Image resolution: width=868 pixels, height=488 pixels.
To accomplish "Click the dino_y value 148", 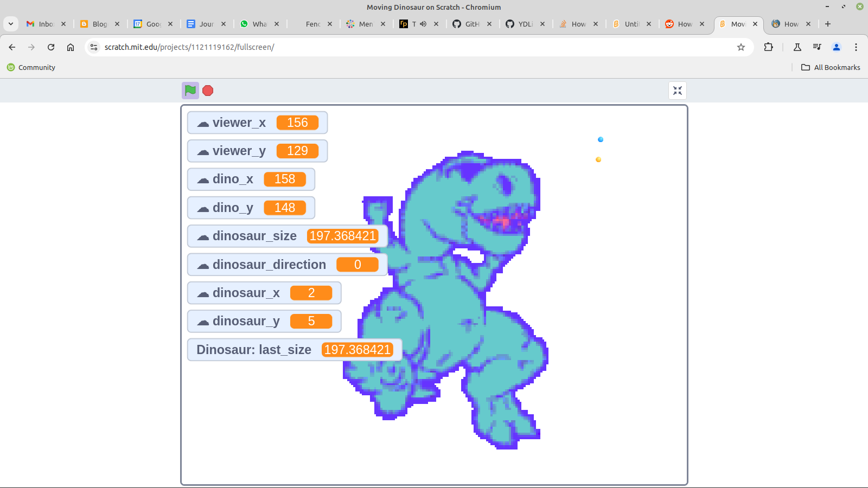I will point(285,208).
